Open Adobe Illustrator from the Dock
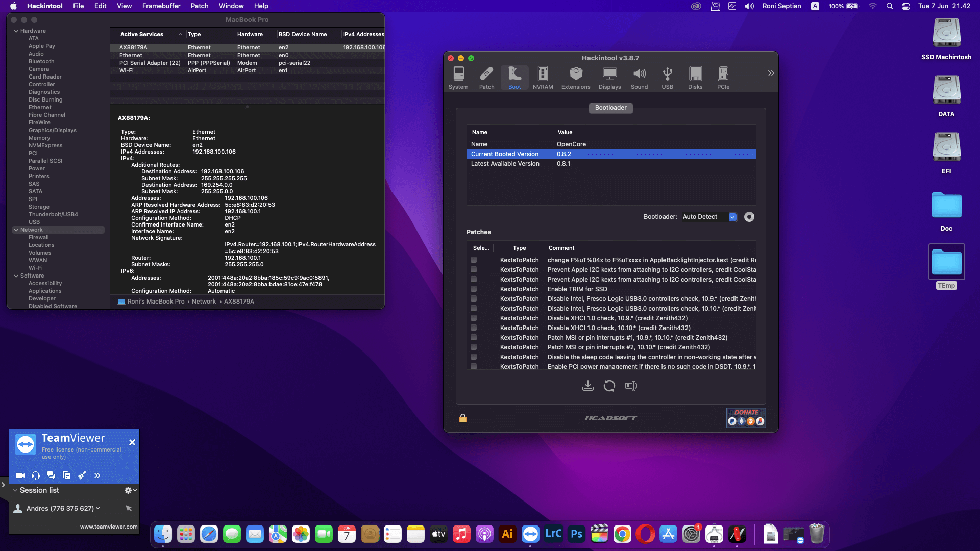 point(507,534)
